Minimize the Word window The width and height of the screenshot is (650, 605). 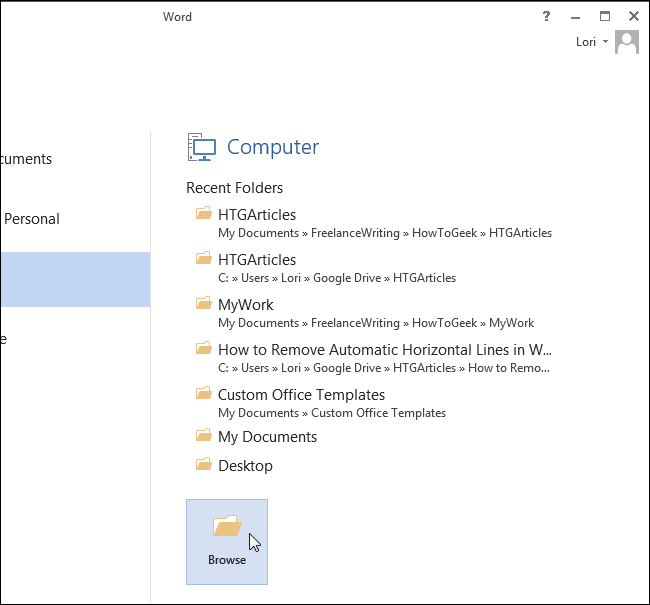click(x=575, y=16)
